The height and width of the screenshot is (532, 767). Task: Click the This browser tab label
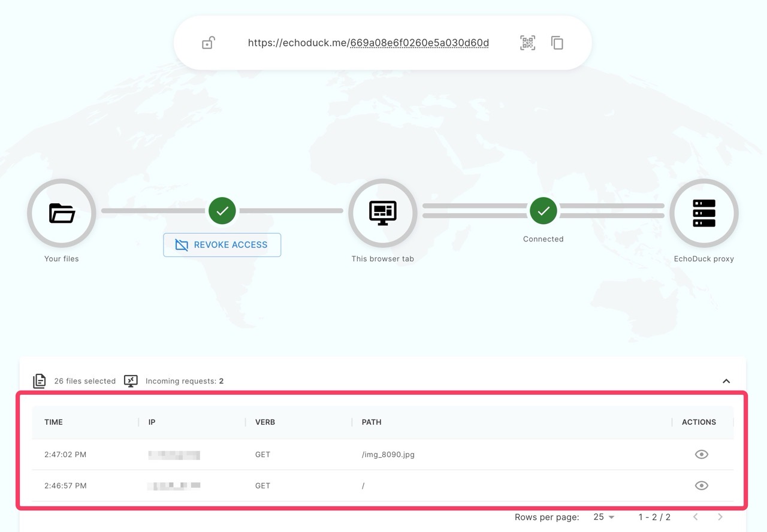(x=383, y=259)
